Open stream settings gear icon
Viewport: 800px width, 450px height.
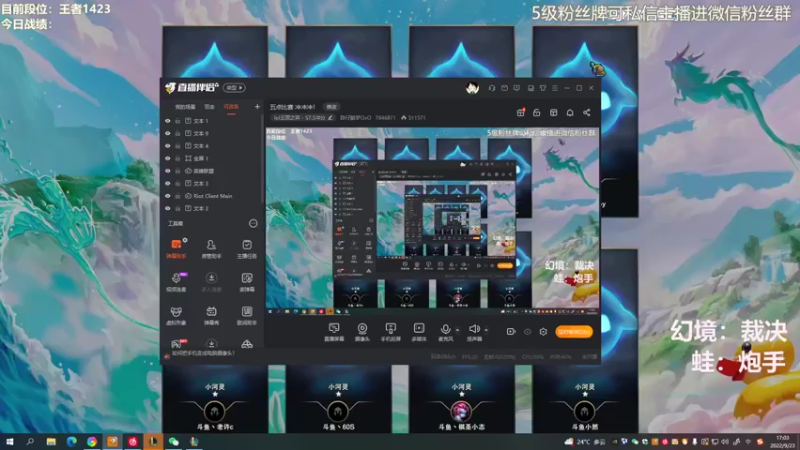click(543, 332)
